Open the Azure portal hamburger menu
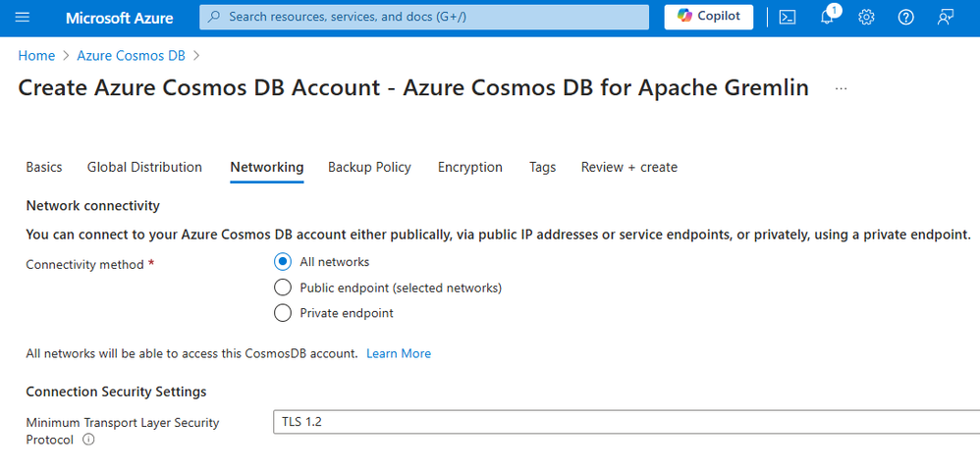Image resolution: width=980 pixels, height=471 pixels. 24,18
